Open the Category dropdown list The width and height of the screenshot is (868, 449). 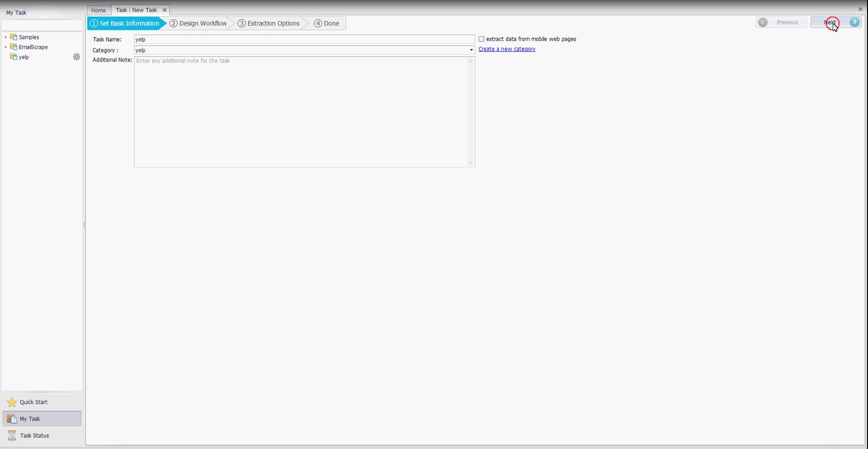pyautogui.click(x=471, y=50)
